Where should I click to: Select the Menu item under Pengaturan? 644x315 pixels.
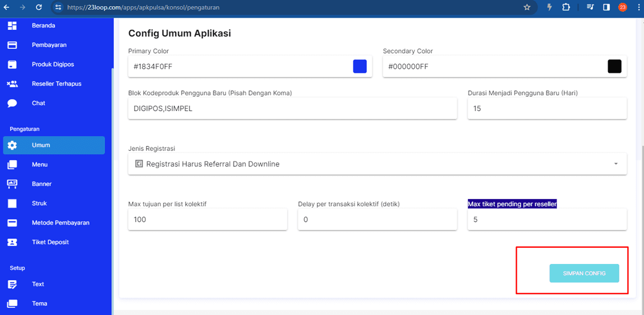click(40, 165)
